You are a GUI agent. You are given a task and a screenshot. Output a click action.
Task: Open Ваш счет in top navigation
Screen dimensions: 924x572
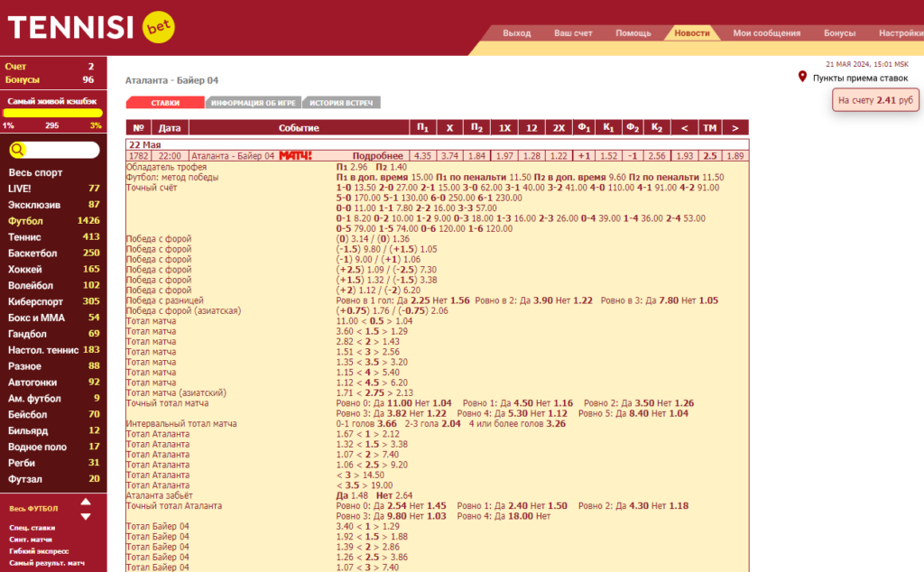point(573,33)
